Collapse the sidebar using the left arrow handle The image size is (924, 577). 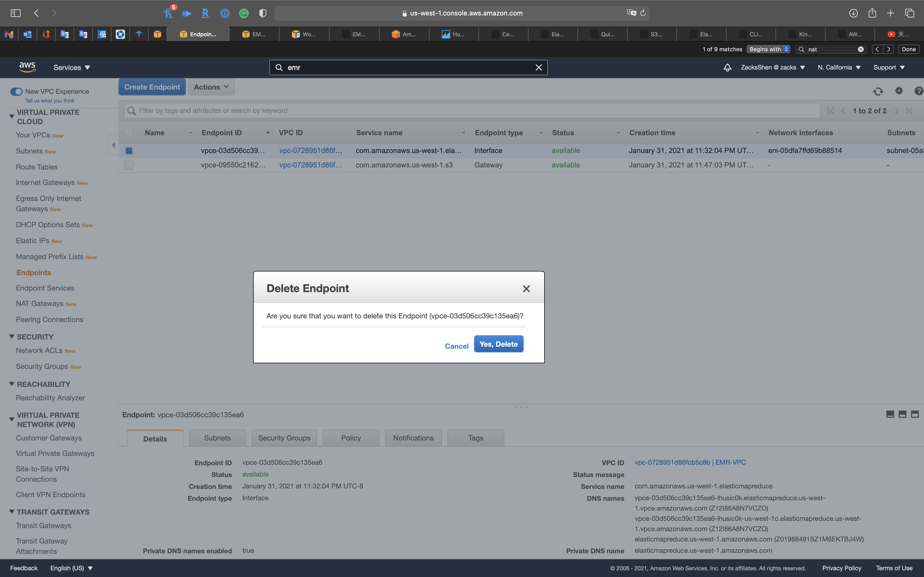(x=113, y=145)
